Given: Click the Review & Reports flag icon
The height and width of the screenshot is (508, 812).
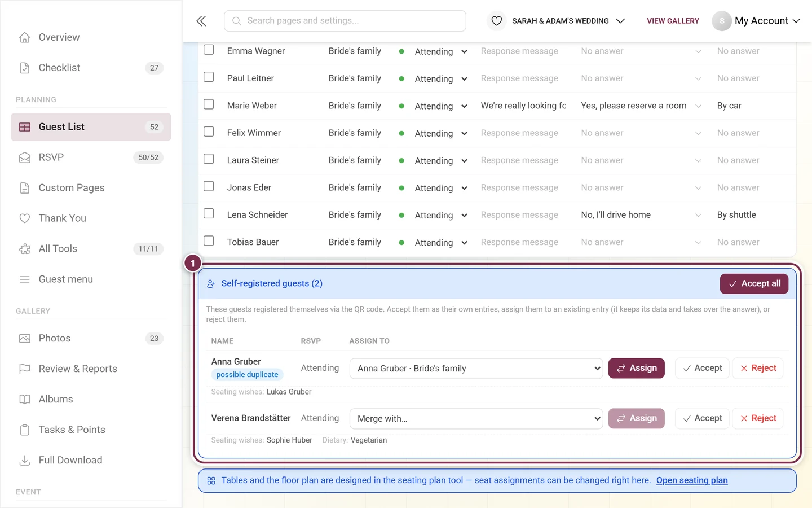Looking at the screenshot, I should (x=25, y=369).
